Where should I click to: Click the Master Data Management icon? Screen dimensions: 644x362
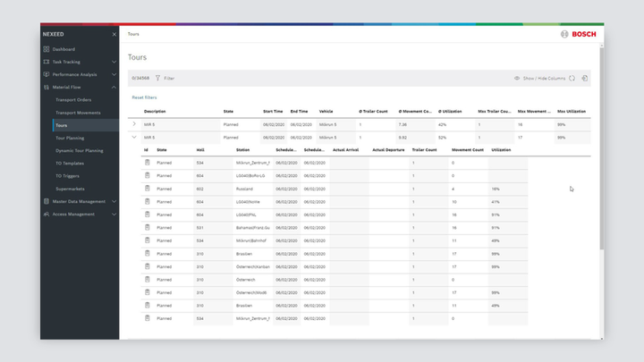pos(47,201)
